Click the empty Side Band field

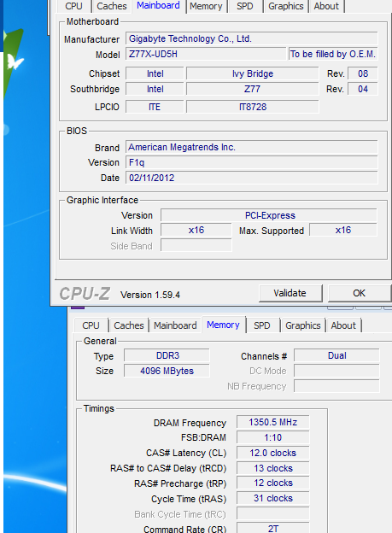[196, 245]
